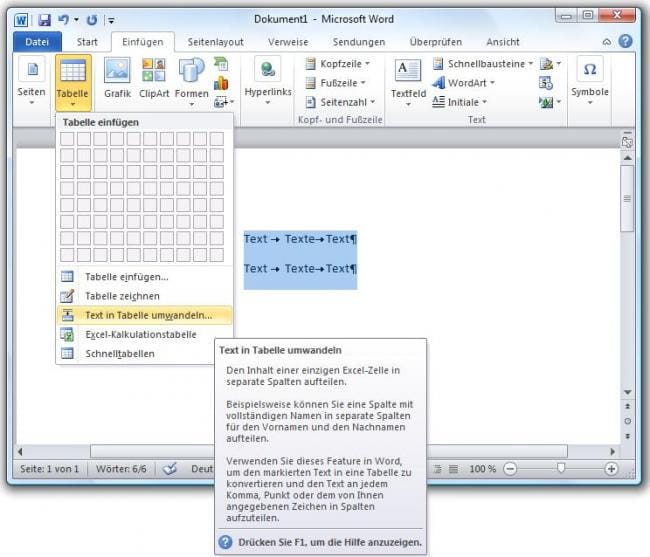Viewport: 650px width, 557px height.
Task: Click the save icon in quick access toolbar
Action: [x=44, y=19]
